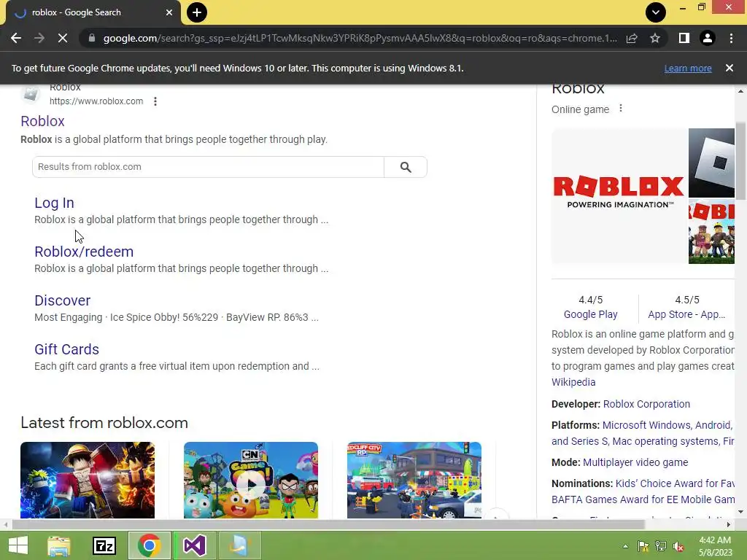The image size is (747, 560).
Task: Click the forward navigation arrow
Action: pyautogui.click(x=39, y=38)
